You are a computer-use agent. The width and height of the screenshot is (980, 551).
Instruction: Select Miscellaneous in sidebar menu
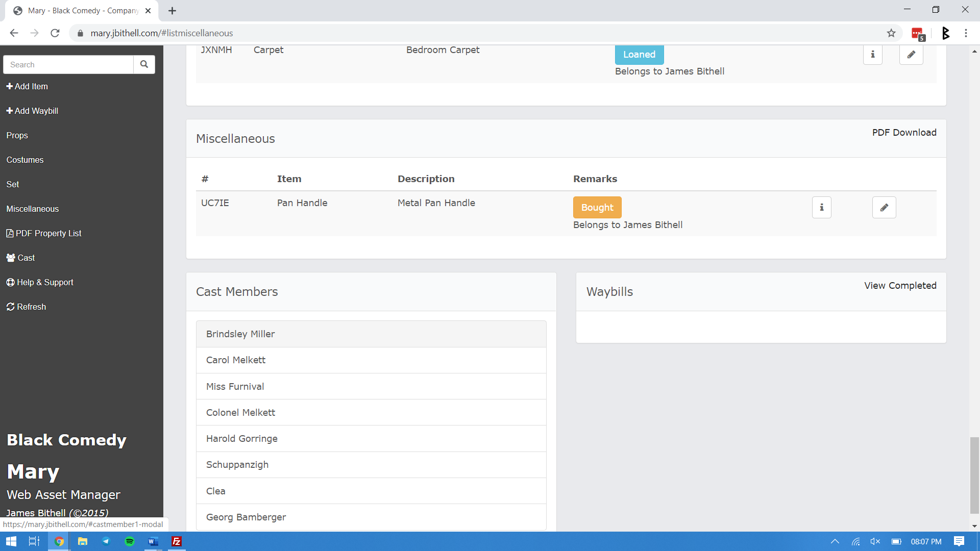click(33, 209)
